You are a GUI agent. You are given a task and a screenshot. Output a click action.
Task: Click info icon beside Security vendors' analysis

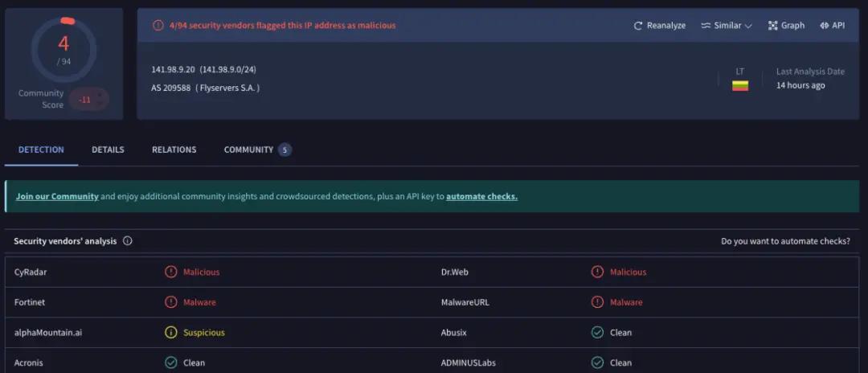(128, 241)
